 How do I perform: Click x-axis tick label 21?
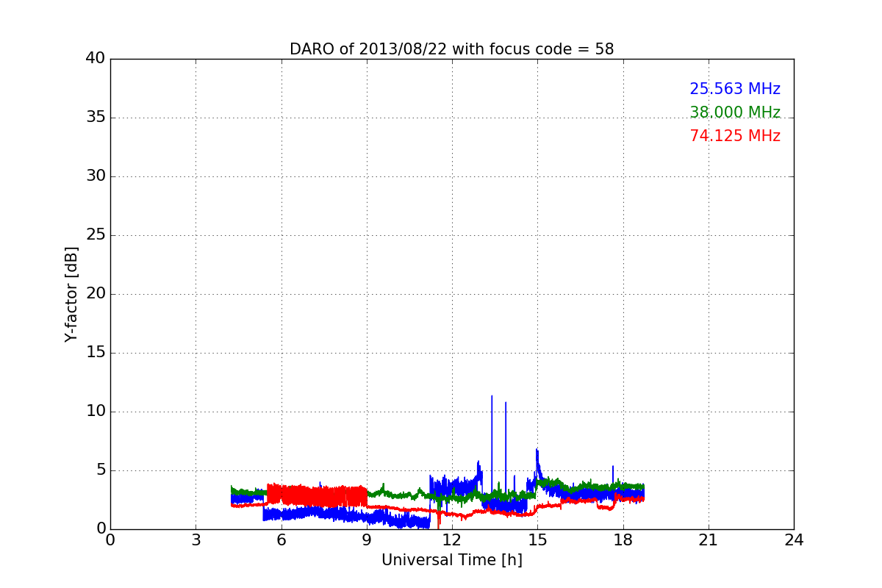709,540
